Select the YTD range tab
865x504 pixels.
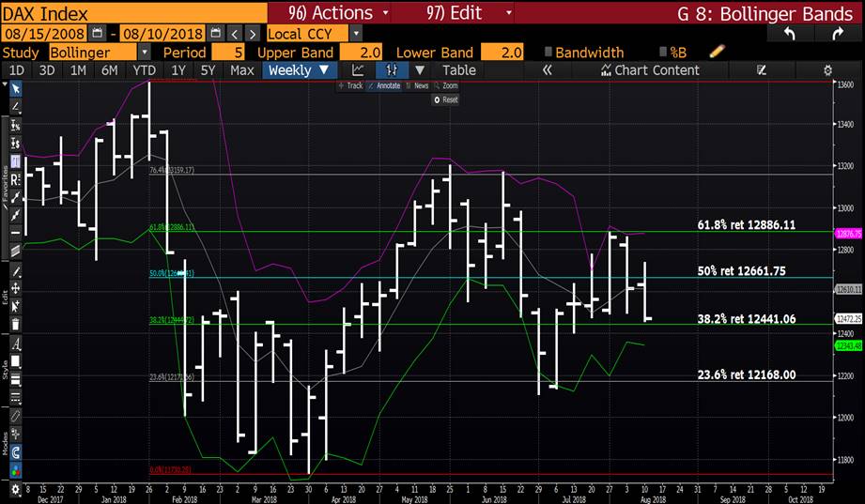coord(144,70)
